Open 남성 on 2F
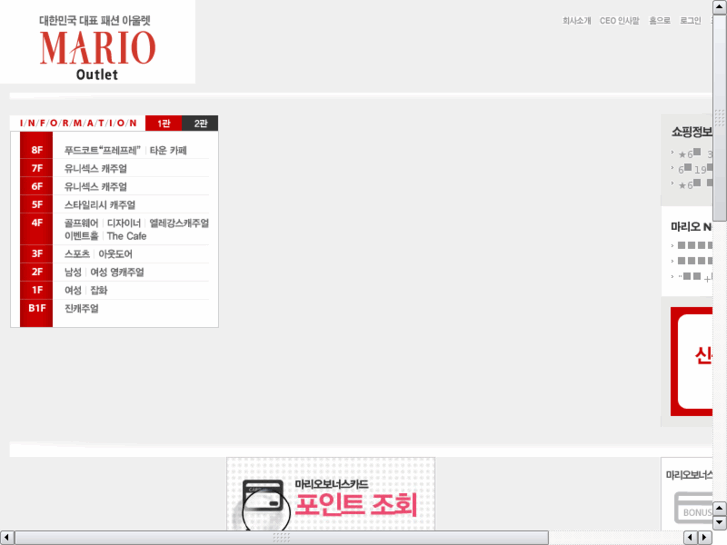Viewport: 727px width, 545px height. click(x=73, y=272)
